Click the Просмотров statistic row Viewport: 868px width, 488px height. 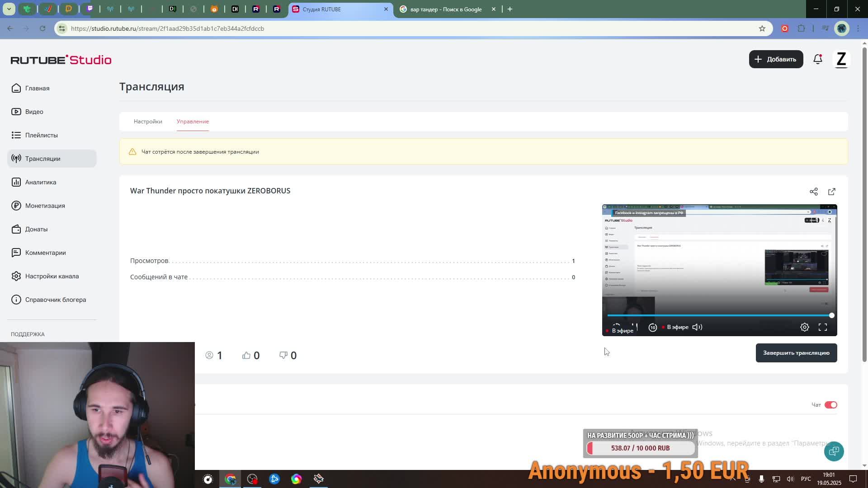[x=353, y=261]
